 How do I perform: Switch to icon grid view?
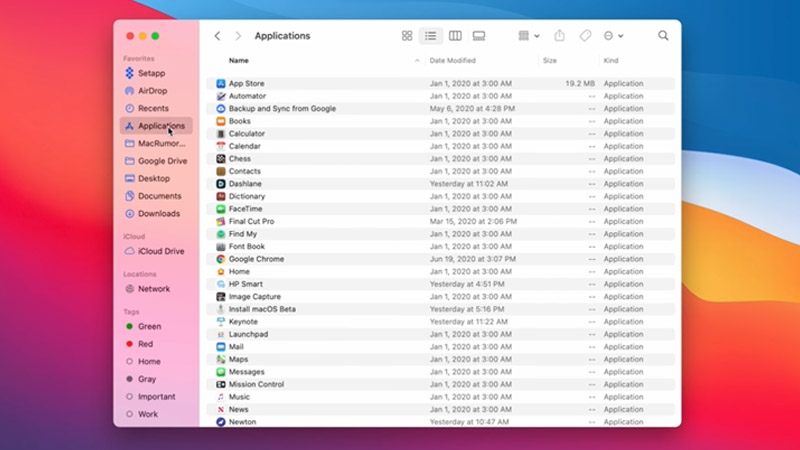[x=407, y=36]
